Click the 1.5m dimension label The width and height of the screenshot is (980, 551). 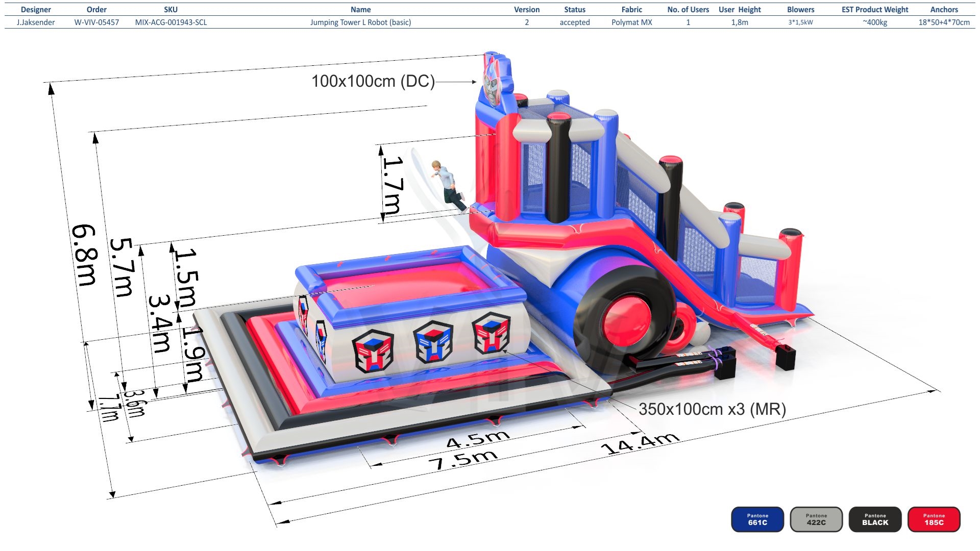coord(185,278)
